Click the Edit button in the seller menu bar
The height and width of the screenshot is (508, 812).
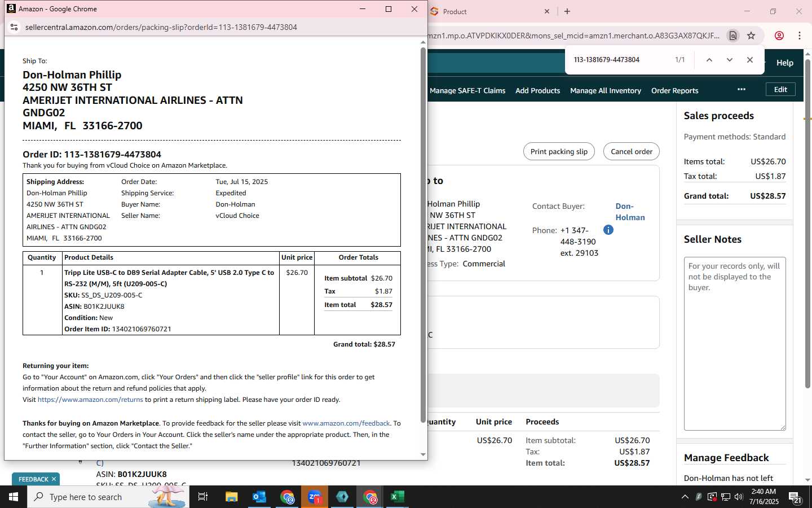pos(780,89)
